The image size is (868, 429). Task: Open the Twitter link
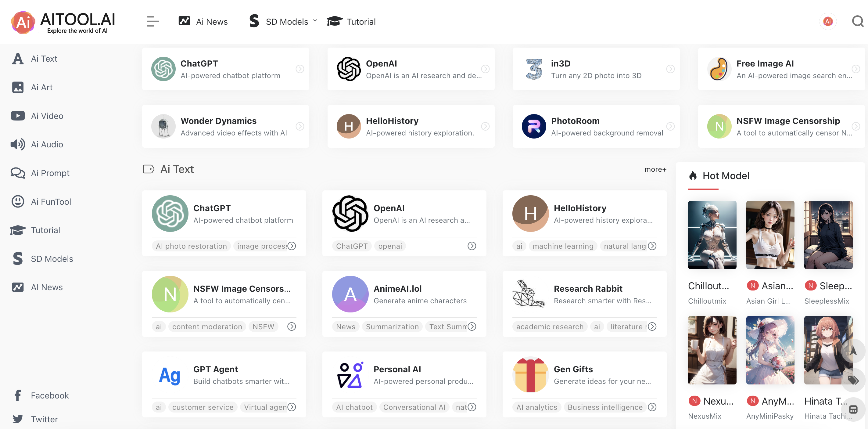44,419
